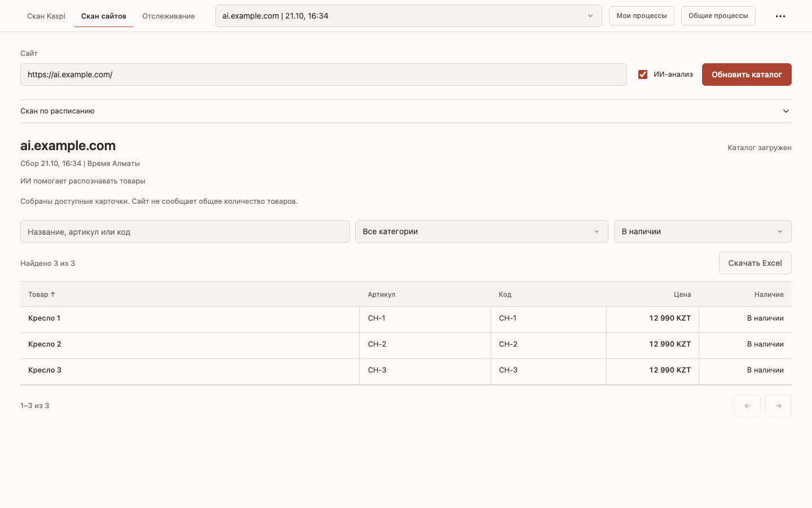Open the Все категории filter dropdown
The height and width of the screenshot is (508, 812).
482,231
